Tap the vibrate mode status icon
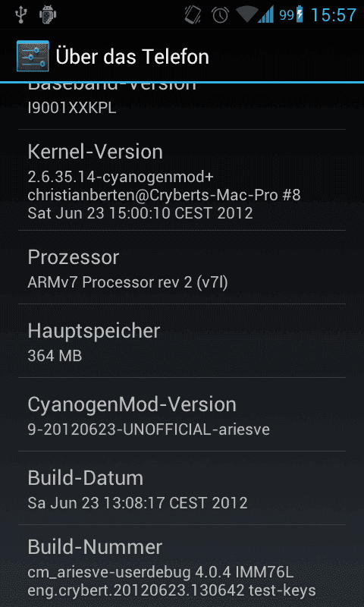Viewport: 364px width, 607px height. click(x=193, y=14)
